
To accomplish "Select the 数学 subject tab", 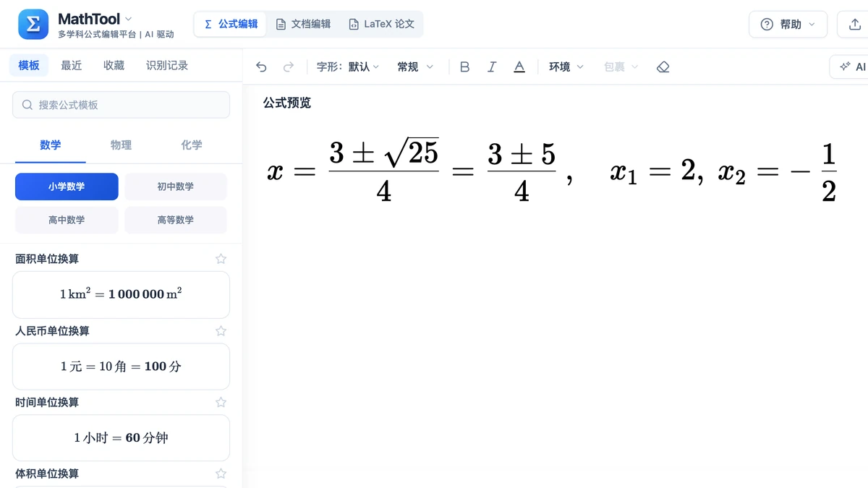I will click(x=51, y=145).
